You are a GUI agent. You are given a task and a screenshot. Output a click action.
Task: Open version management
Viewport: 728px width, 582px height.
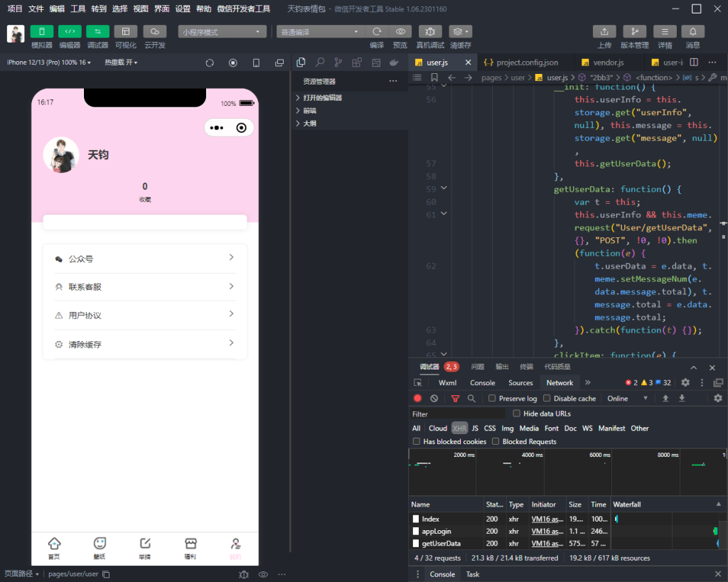634,31
